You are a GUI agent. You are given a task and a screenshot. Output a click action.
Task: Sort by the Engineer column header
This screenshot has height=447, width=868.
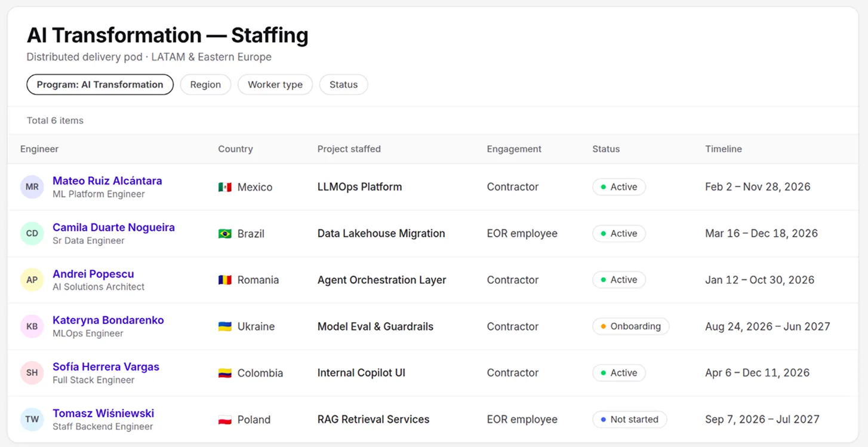point(39,149)
